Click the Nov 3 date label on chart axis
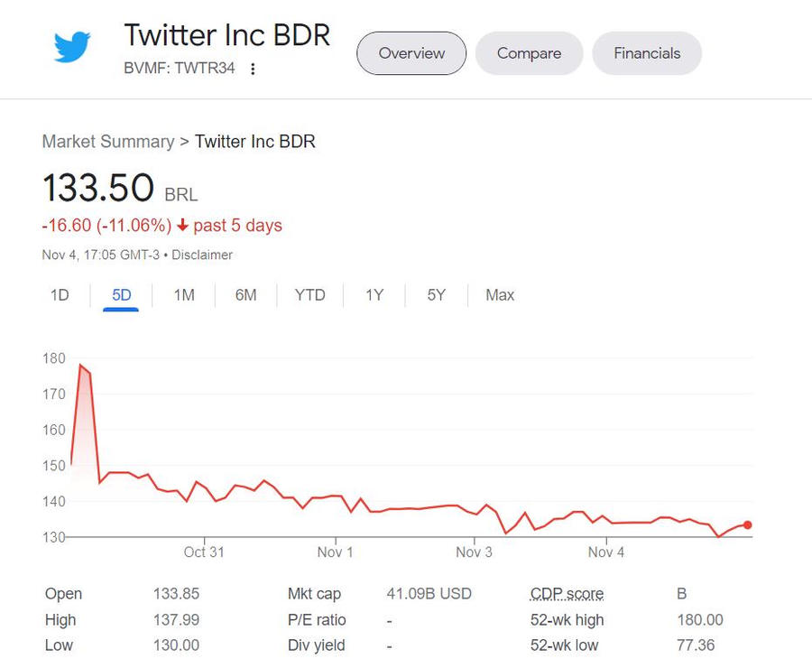 point(474,552)
